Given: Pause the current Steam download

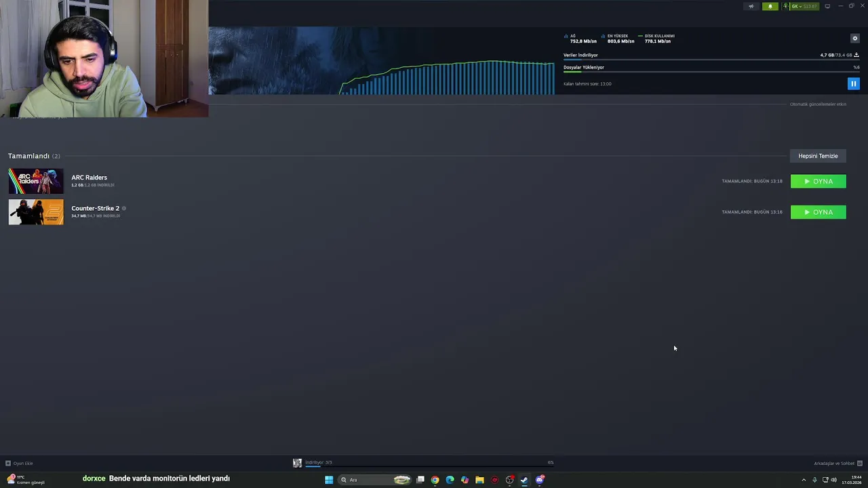Looking at the screenshot, I should click(x=853, y=83).
